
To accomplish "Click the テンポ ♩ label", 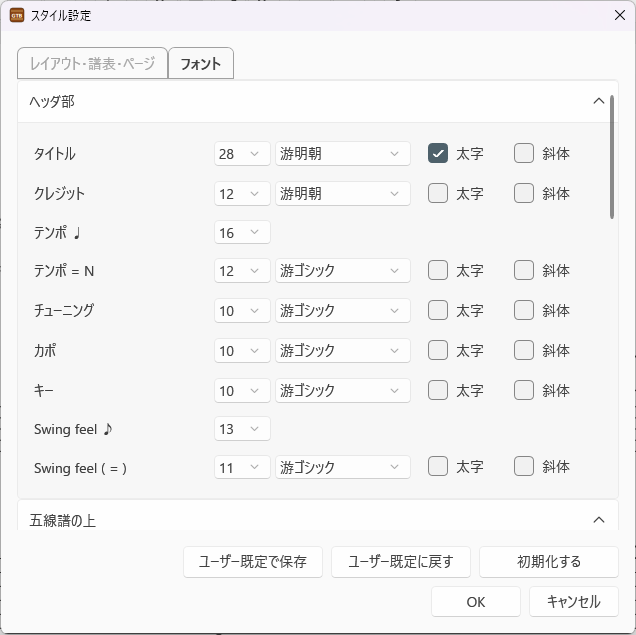I will [x=57, y=233].
